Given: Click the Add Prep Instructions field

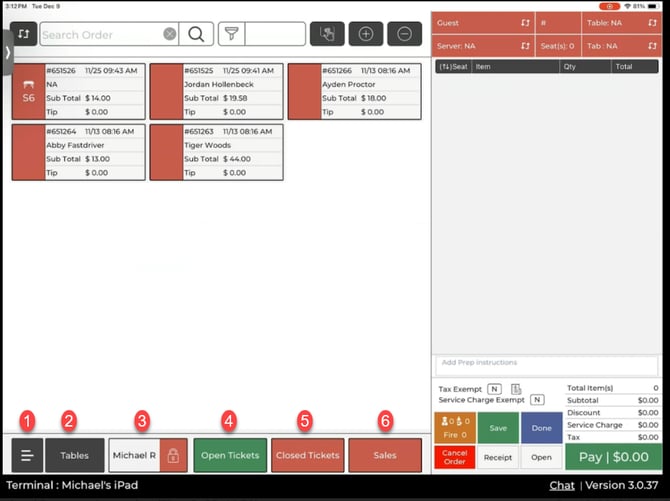Looking at the screenshot, I should click(x=546, y=362).
